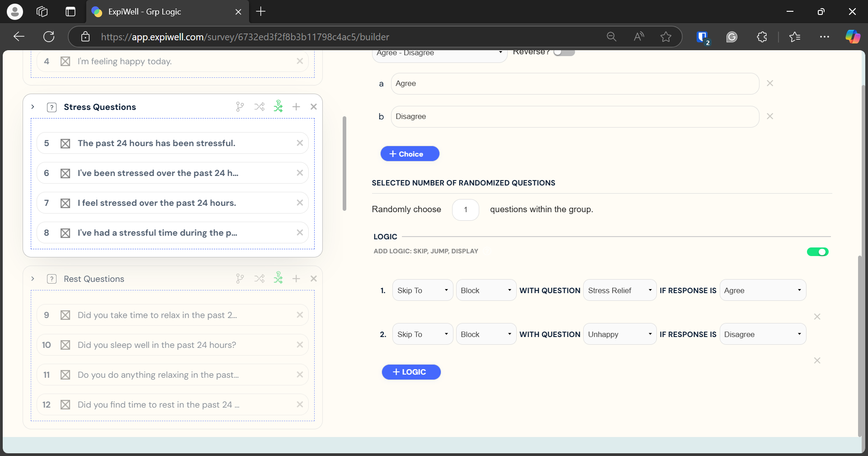Screen dimensions: 868x456
Task: Select question 7 I feel stressed
Action: 172,203
